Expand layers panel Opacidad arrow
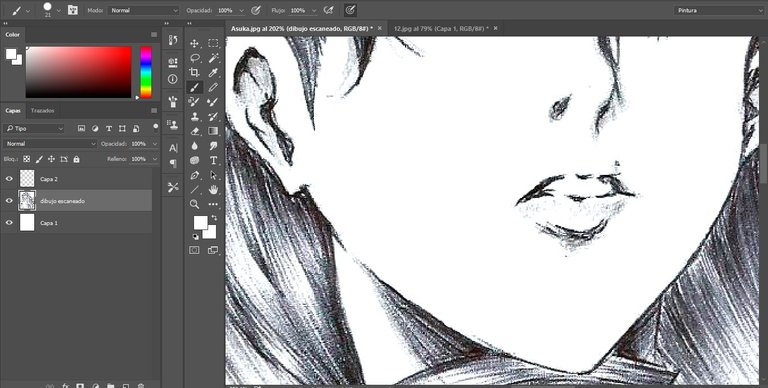The height and width of the screenshot is (388, 768). coord(155,144)
